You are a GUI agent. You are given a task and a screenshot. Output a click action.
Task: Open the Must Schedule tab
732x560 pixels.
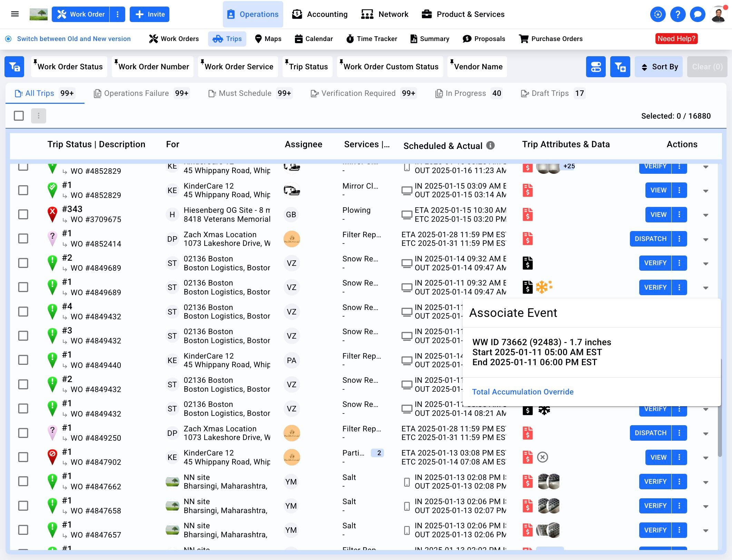tap(245, 93)
